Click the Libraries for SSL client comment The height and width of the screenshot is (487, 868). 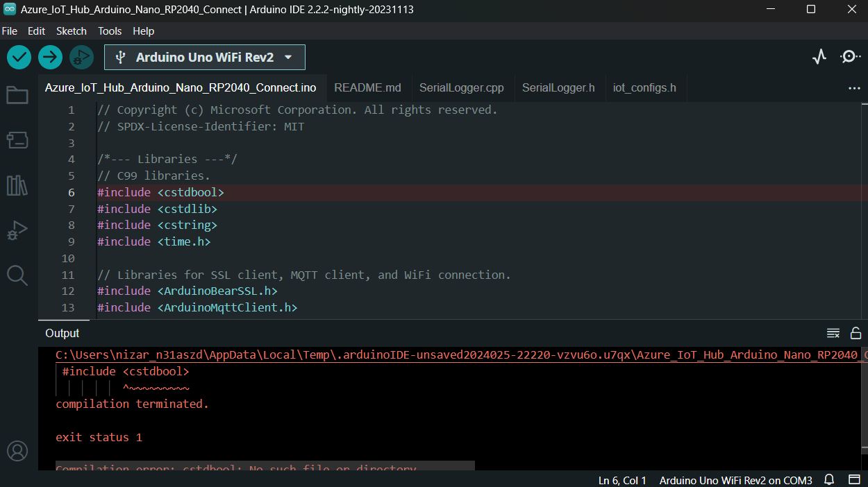tap(304, 275)
